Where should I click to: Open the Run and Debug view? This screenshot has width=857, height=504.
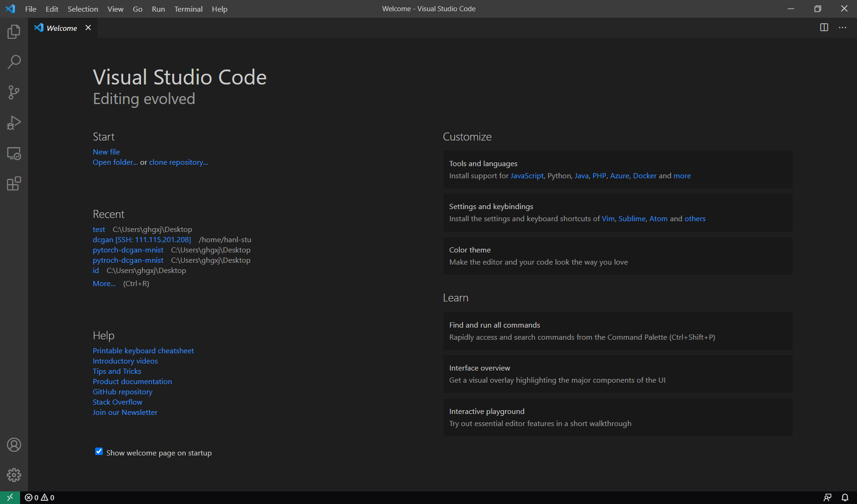pos(14,123)
